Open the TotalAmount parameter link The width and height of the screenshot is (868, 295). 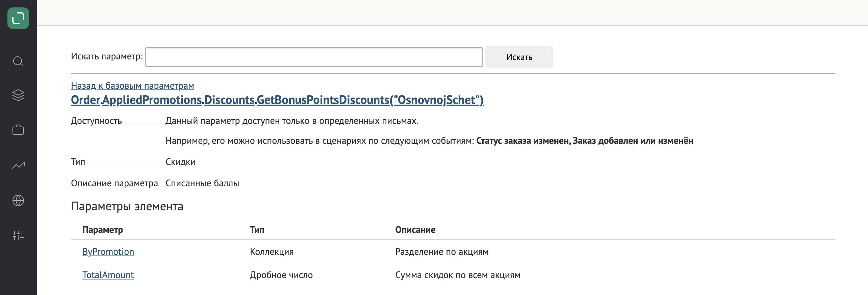tap(108, 275)
